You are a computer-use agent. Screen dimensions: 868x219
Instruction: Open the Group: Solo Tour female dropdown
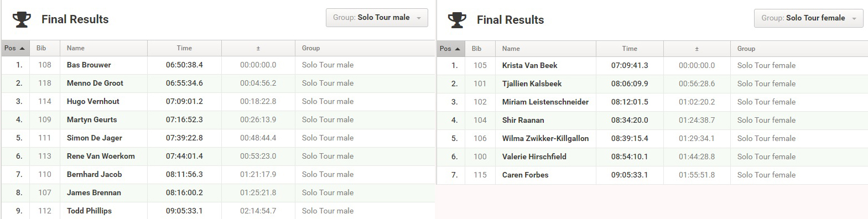[808, 18]
